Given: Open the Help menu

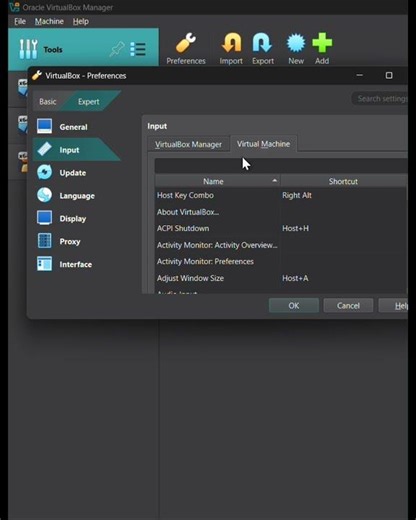Looking at the screenshot, I should [x=81, y=21].
